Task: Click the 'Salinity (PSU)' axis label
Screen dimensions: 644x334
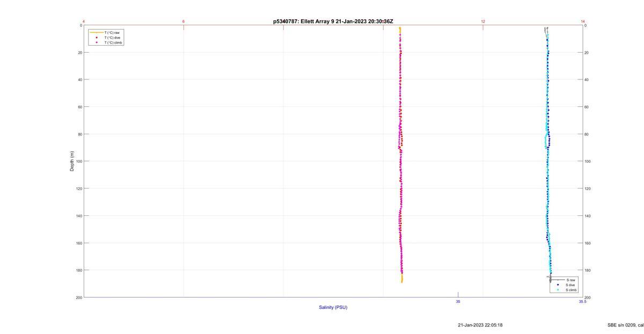Action: tap(333, 307)
